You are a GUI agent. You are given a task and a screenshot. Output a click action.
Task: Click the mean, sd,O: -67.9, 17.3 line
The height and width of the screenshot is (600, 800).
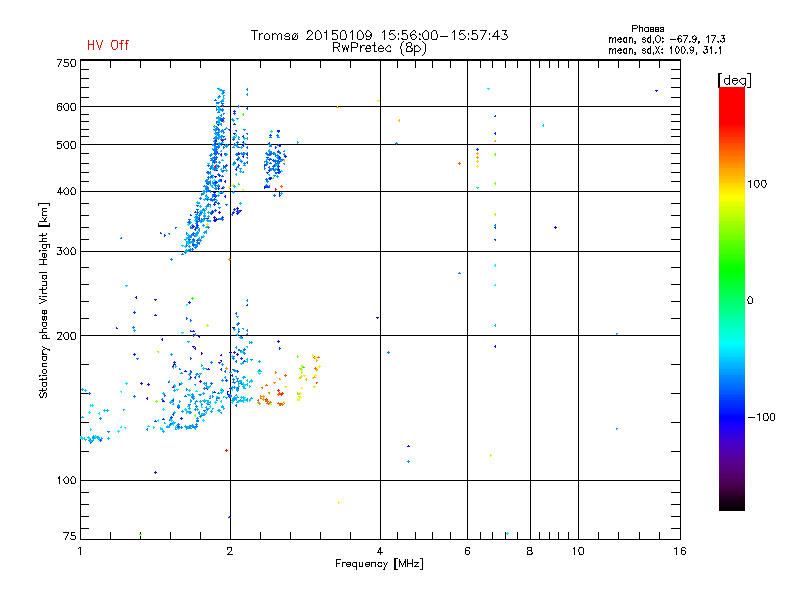coord(666,39)
